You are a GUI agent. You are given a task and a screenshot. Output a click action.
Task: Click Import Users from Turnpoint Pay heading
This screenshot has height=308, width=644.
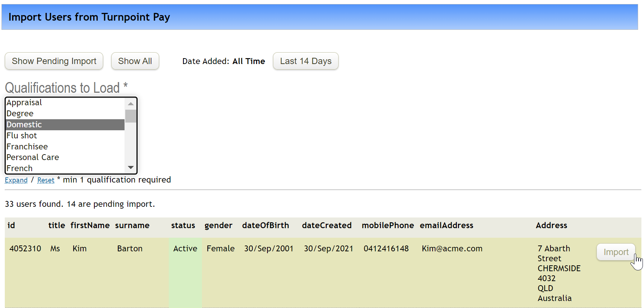point(89,17)
